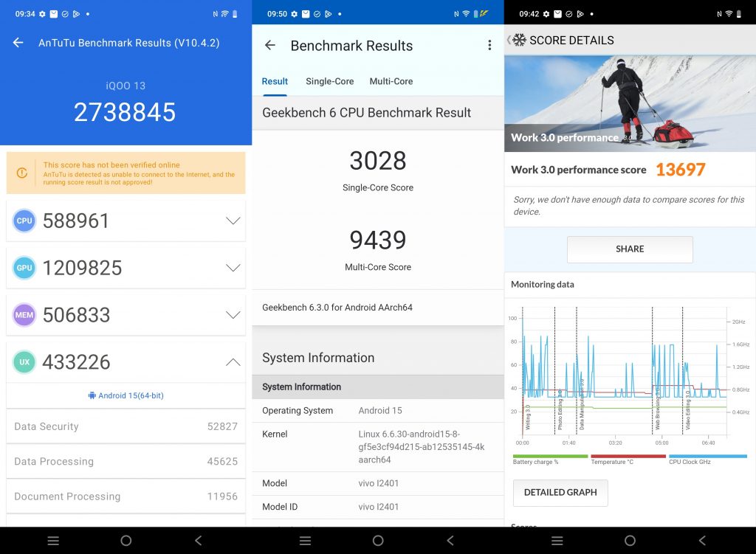Viewport: 756px width, 554px height.
Task: Tap the Battery charge % legend item
Action: (x=550, y=459)
